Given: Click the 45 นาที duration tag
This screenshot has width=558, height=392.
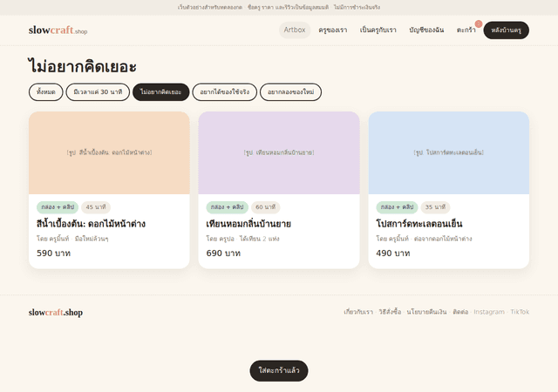Looking at the screenshot, I should (x=96, y=207).
